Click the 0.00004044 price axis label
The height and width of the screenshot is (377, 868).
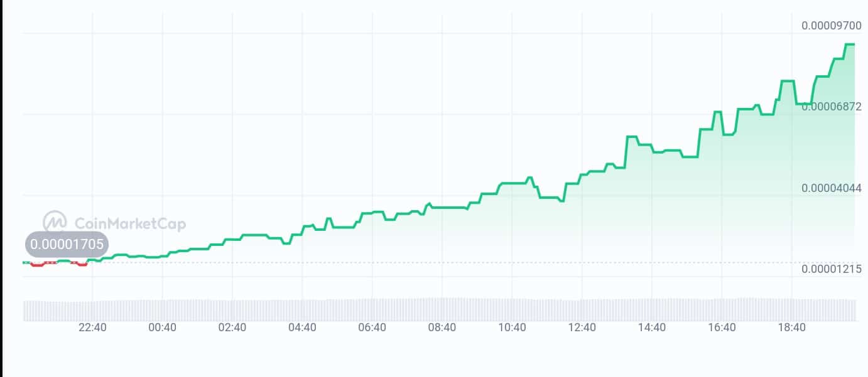tap(831, 188)
